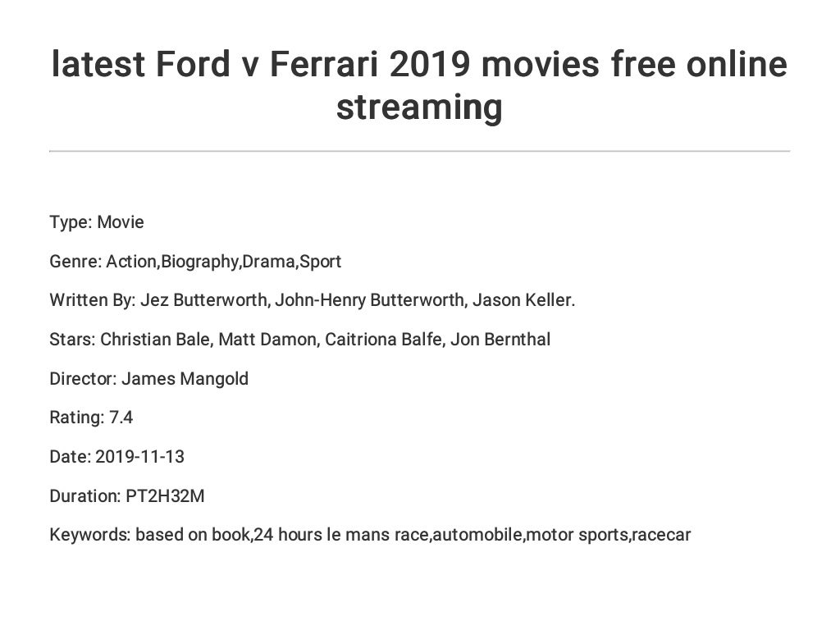
Task: Click the Date: 2019-11-13 line
Action: click(116, 456)
